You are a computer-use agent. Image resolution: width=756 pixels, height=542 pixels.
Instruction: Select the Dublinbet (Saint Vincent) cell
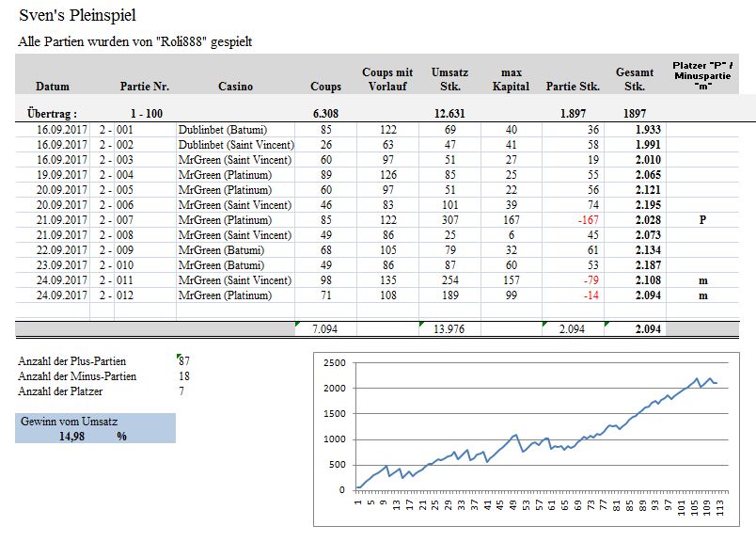pyautogui.click(x=236, y=144)
